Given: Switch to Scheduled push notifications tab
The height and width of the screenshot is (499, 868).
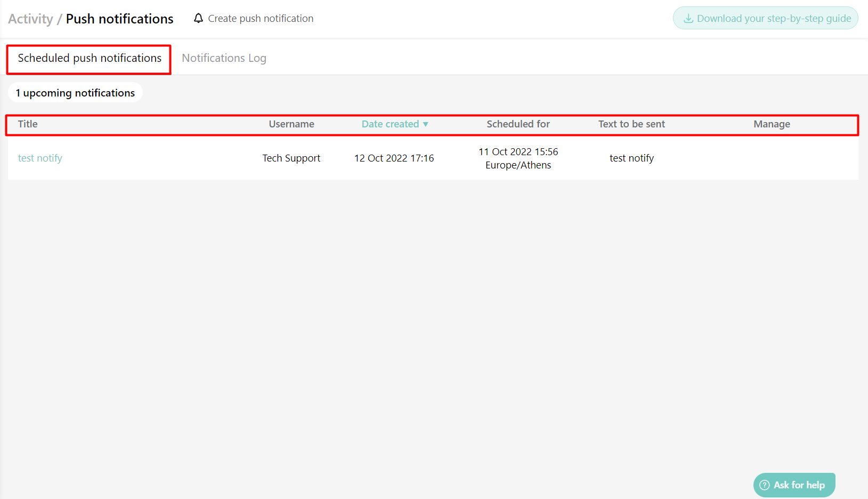Looking at the screenshot, I should click(88, 58).
